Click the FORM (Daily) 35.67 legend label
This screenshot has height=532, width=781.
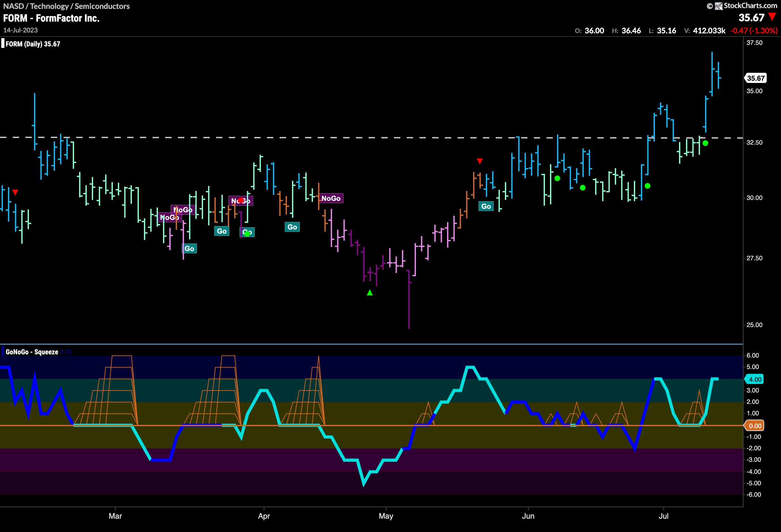pos(33,44)
